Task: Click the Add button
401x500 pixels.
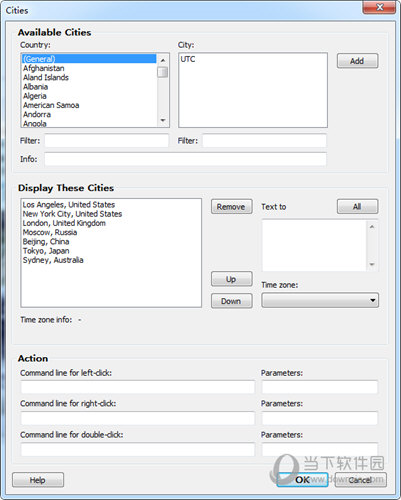Action: coord(357,61)
